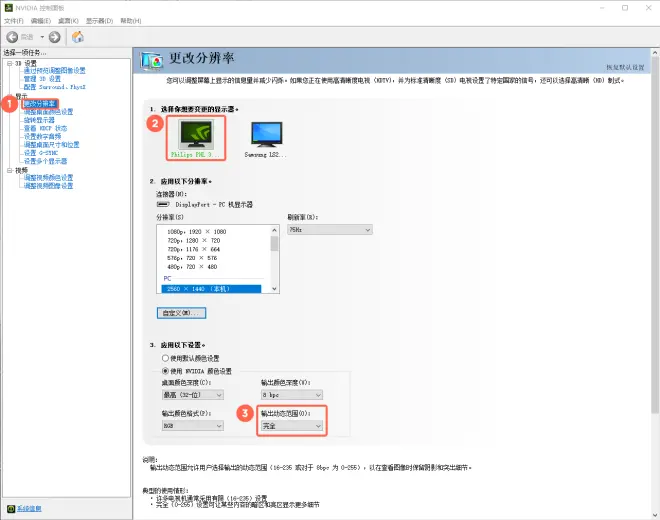Viewport: 660px width, 520px height.
Task: Open 输出颜色格式 RGB dropdown
Action: pyautogui.click(x=193, y=426)
